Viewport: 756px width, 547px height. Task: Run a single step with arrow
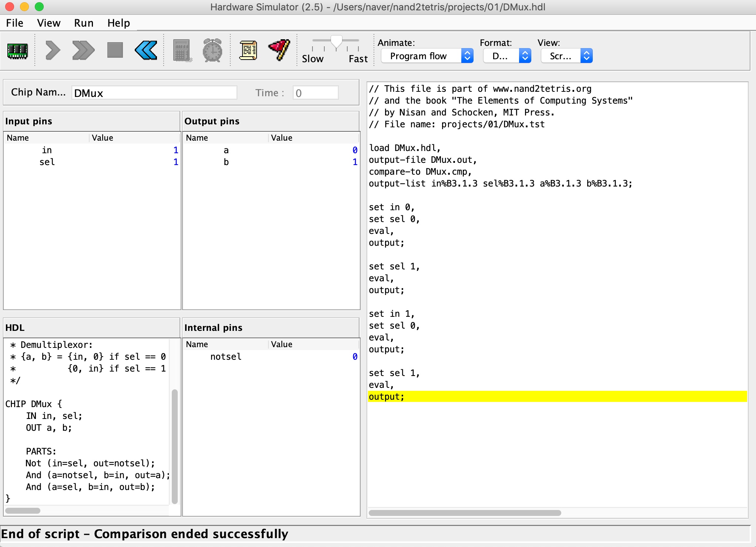(x=53, y=50)
